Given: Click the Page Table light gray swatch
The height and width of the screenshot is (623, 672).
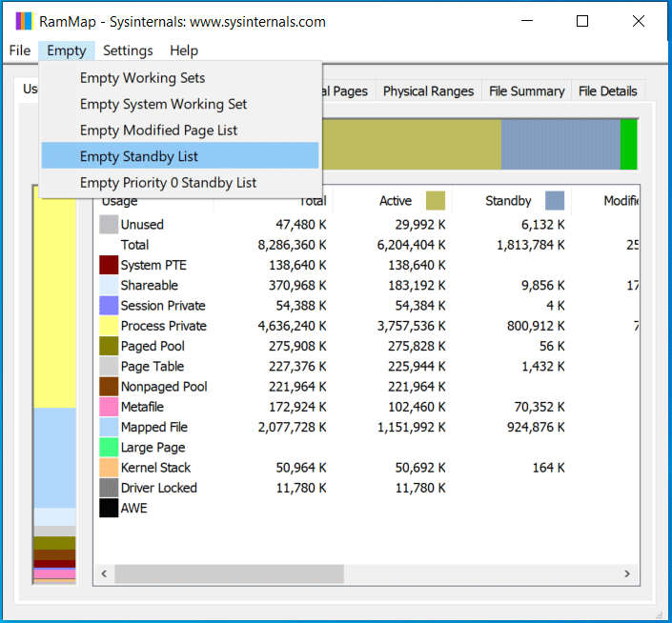Looking at the screenshot, I should click(109, 366).
